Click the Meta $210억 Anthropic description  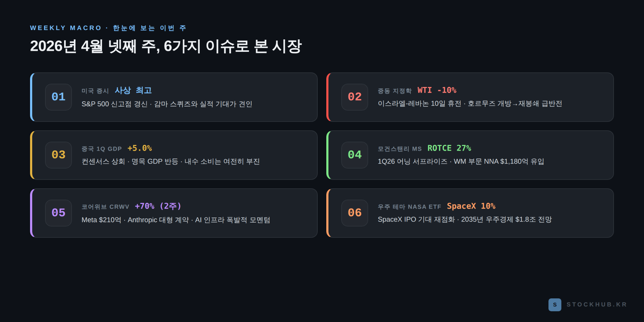pyautogui.click(x=176, y=220)
